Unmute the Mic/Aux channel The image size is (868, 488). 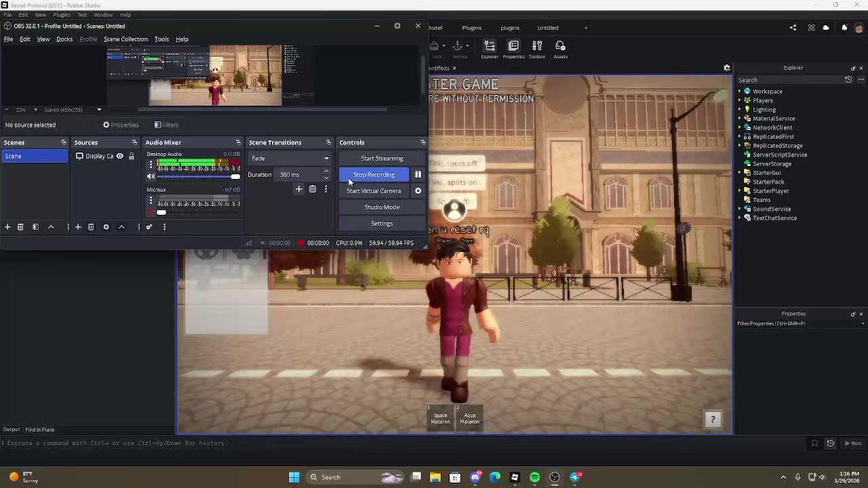coord(151,212)
